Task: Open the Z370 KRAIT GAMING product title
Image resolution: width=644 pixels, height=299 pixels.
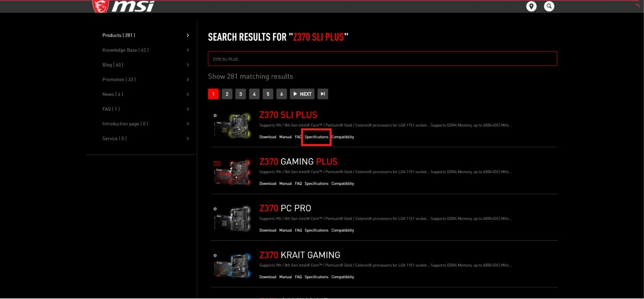Action: (300, 255)
